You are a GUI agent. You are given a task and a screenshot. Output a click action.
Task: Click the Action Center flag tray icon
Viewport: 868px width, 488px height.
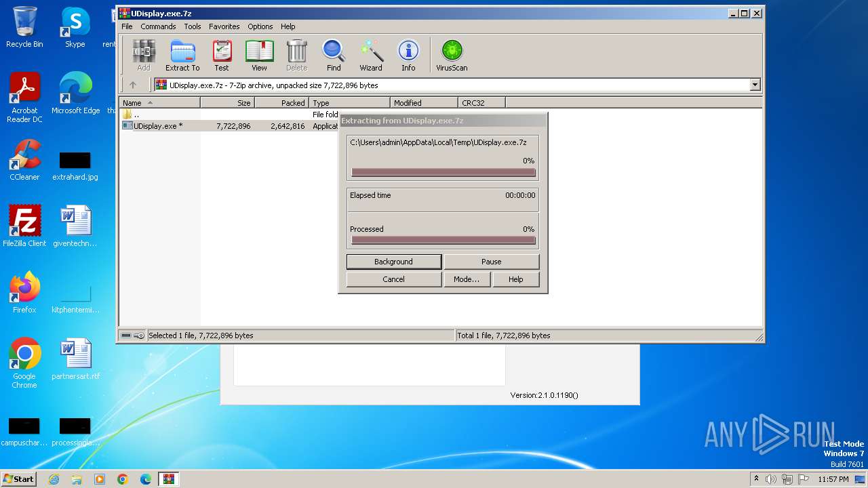804,479
